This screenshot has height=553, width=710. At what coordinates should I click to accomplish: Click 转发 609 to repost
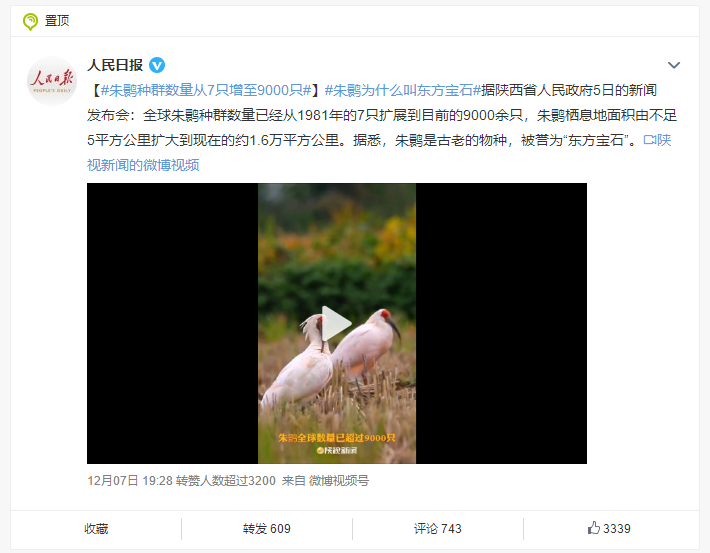coord(266,529)
